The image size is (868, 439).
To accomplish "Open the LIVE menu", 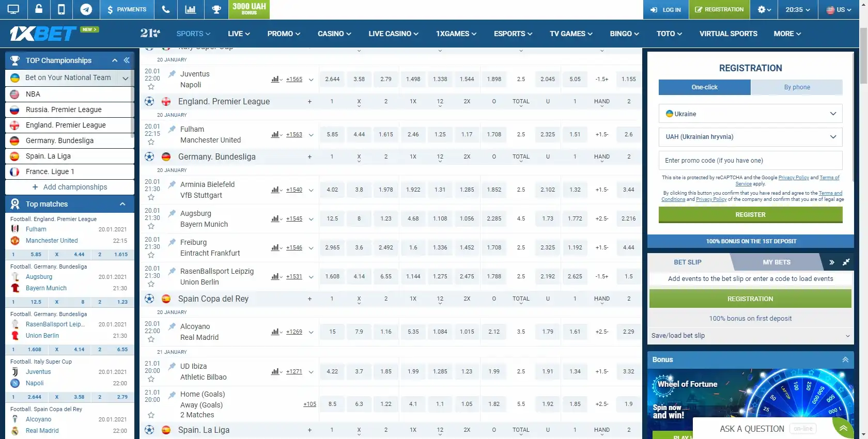I will click(x=239, y=34).
